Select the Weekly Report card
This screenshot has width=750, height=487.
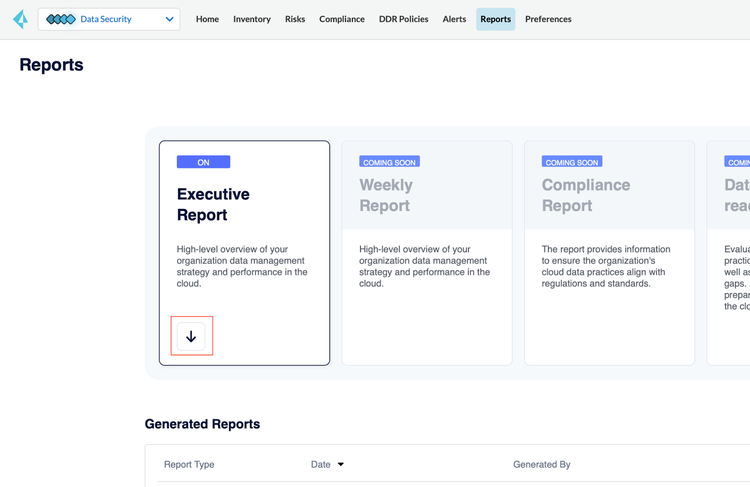tap(426, 252)
